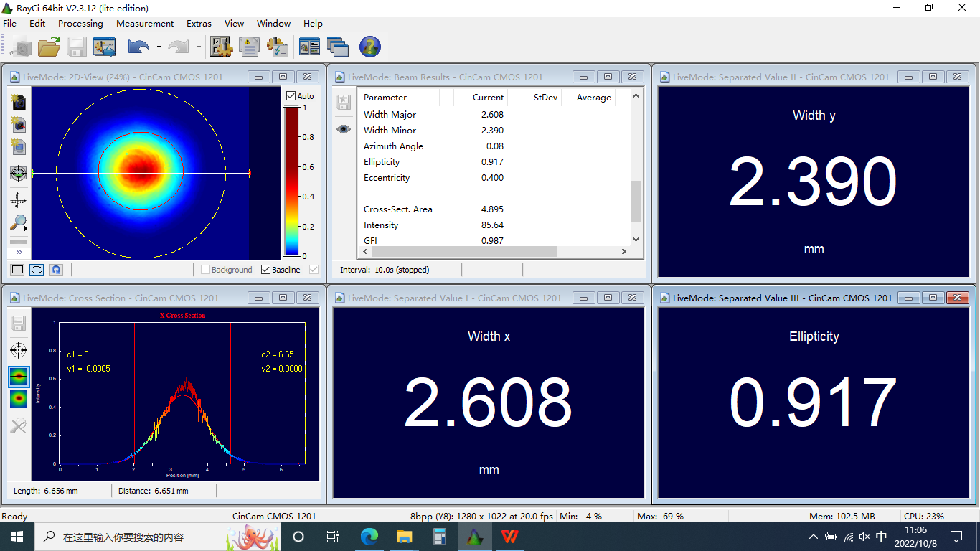Uncheck the Auto color scale checkbox
980x551 pixels.
click(291, 96)
